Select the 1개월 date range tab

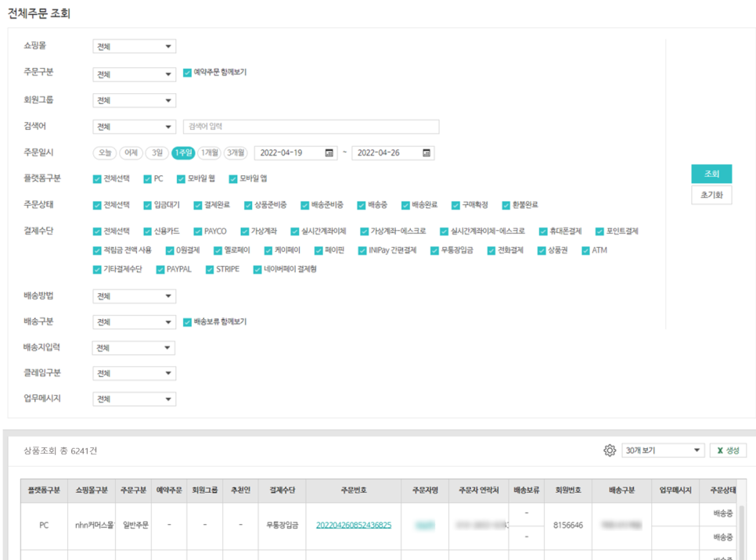(209, 153)
